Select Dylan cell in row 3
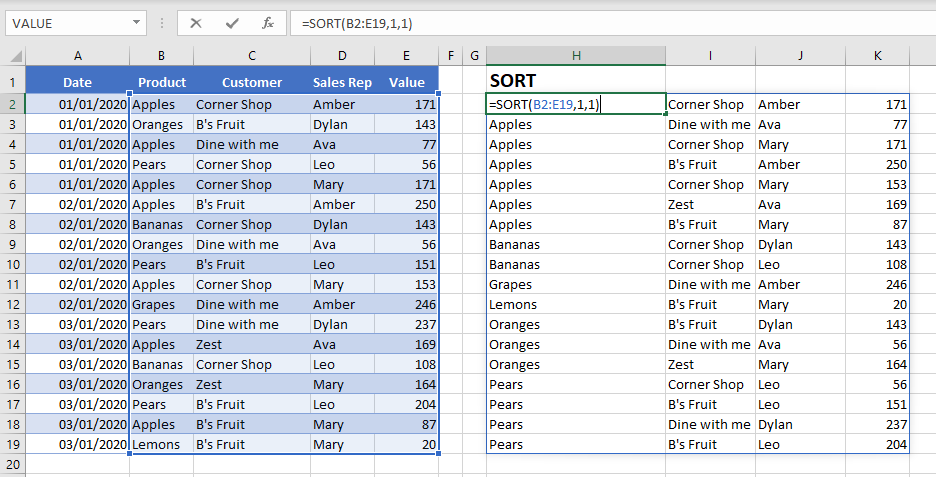The width and height of the screenshot is (936, 477). (x=342, y=125)
